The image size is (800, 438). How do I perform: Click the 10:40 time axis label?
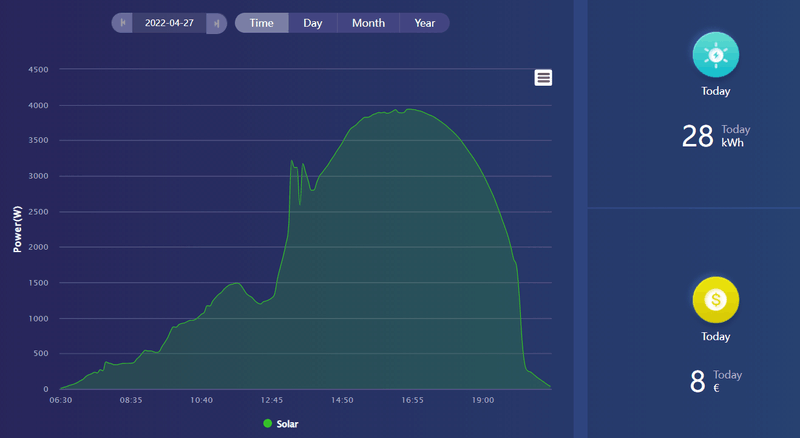click(201, 400)
